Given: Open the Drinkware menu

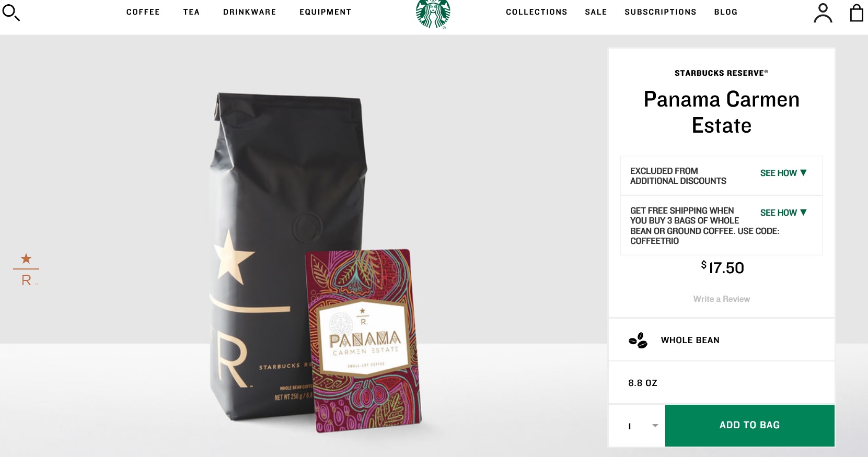Looking at the screenshot, I should (250, 12).
